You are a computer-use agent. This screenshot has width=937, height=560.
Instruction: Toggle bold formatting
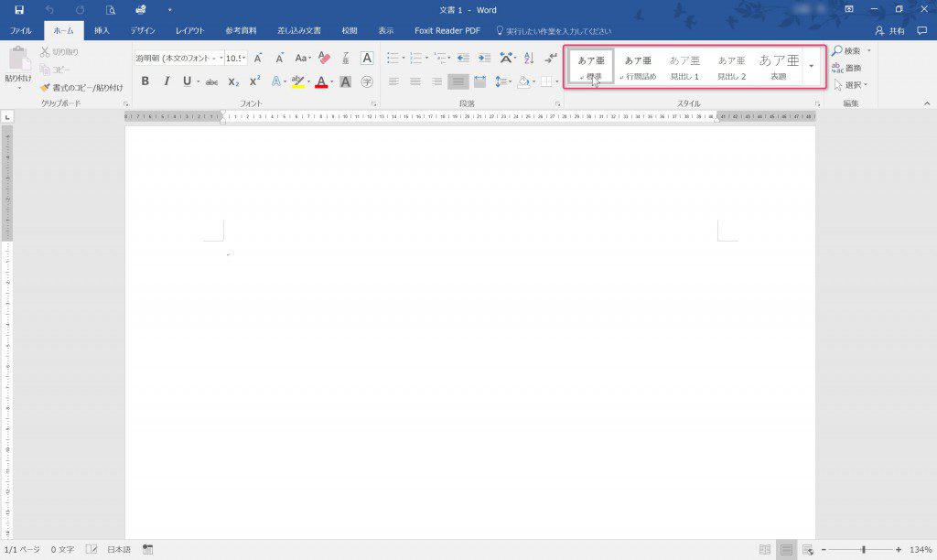coord(145,81)
